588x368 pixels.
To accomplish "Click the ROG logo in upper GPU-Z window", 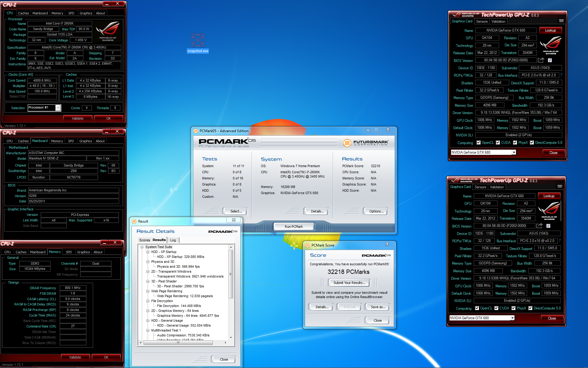I will coord(551,45).
